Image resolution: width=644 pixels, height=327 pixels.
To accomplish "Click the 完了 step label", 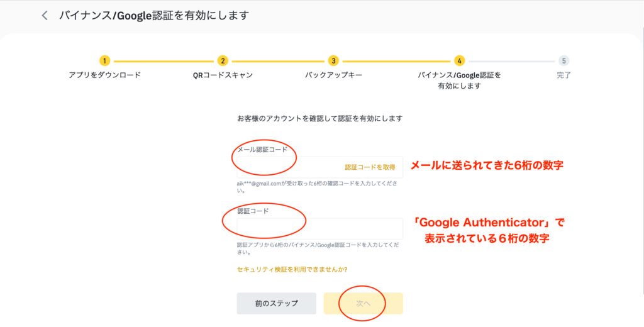I will (563, 75).
